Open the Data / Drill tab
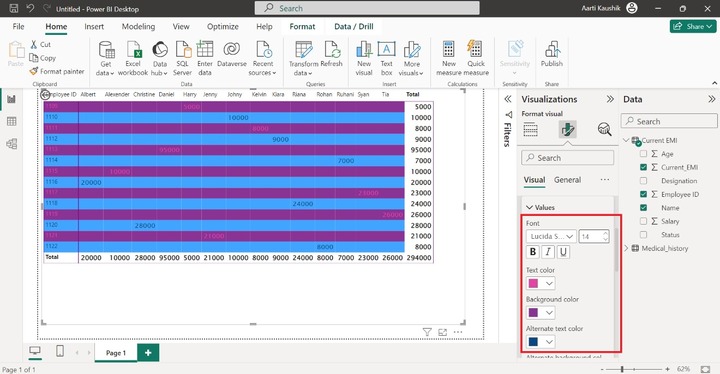This screenshot has height=374, width=720. pyautogui.click(x=354, y=27)
